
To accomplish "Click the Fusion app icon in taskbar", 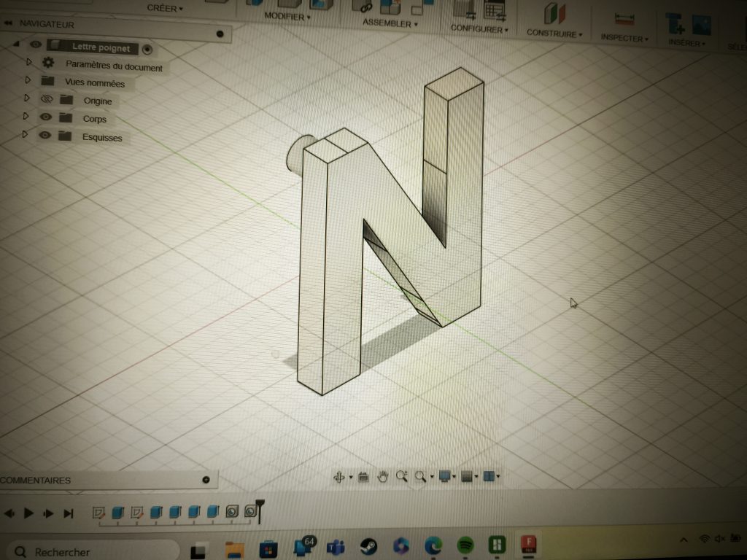I will tap(528, 544).
